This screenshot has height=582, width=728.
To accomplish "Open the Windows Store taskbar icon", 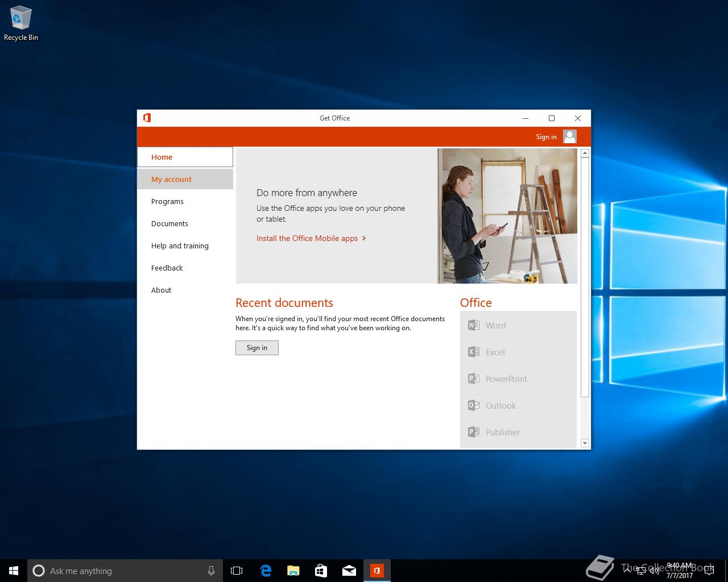I will [x=321, y=571].
